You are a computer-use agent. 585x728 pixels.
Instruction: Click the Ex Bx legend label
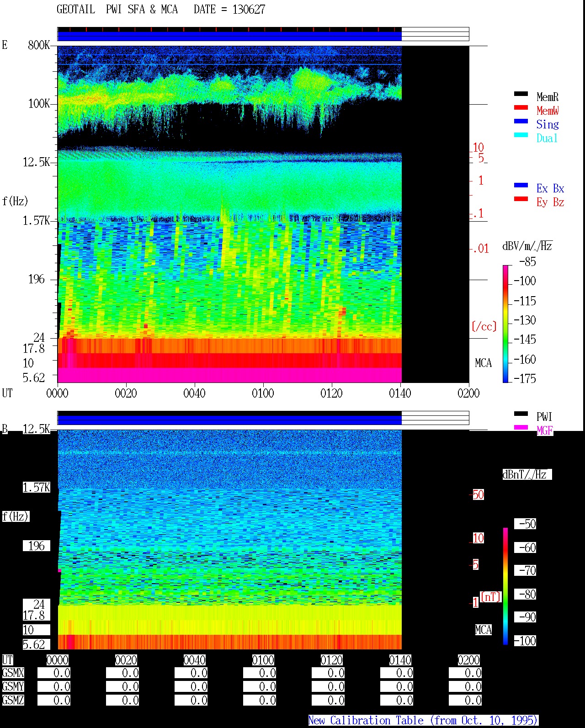(550, 188)
